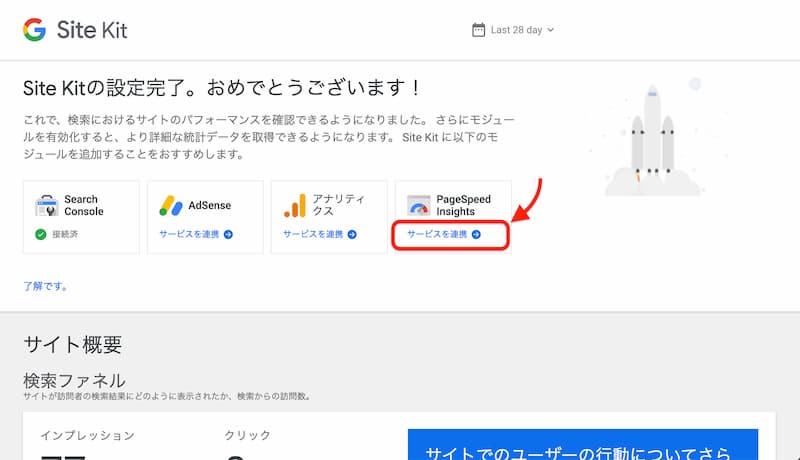
Task: Click the PageSpeed Insights サービスを連携 link
Action: [444, 234]
